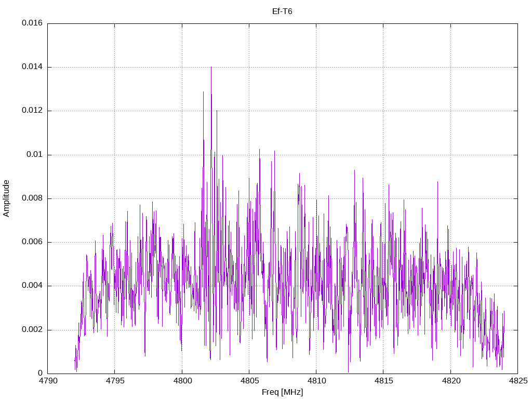Click the 0.008 y-axis tick label
Viewport: 532px width, 399px height.
[32, 198]
